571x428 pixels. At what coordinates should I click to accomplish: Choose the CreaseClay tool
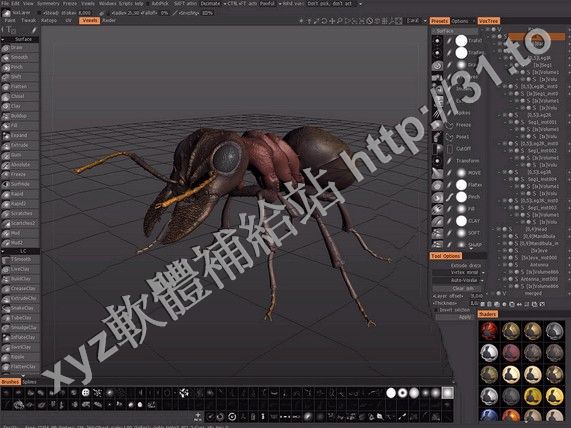point(20,288)
